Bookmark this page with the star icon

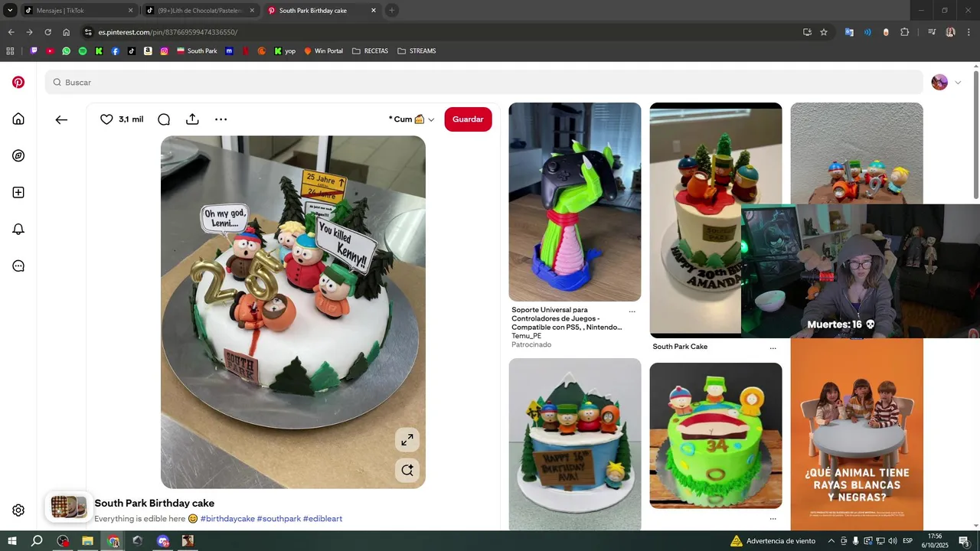coord(824,32)
